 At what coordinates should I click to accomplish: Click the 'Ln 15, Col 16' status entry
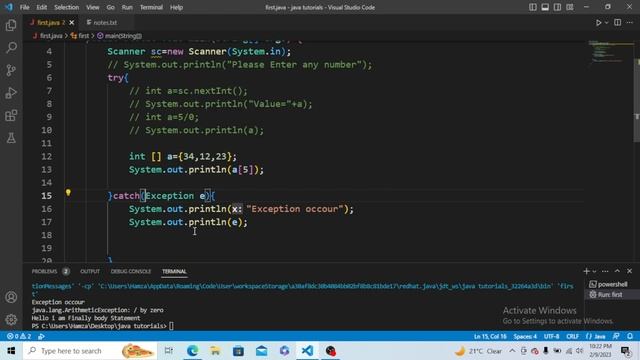click(x=490, y=336)
